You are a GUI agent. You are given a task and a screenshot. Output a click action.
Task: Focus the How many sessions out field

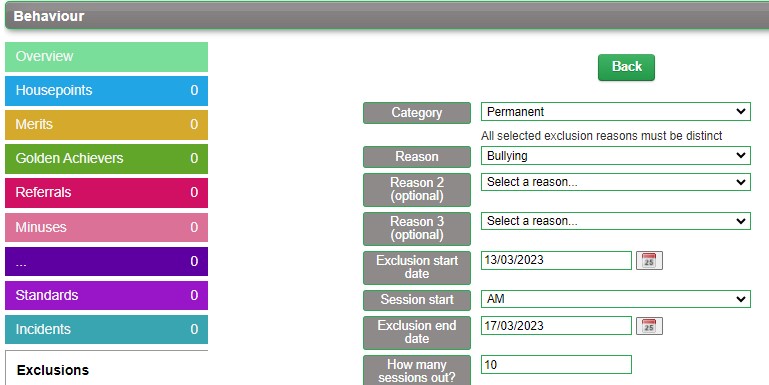pos(556,364)
